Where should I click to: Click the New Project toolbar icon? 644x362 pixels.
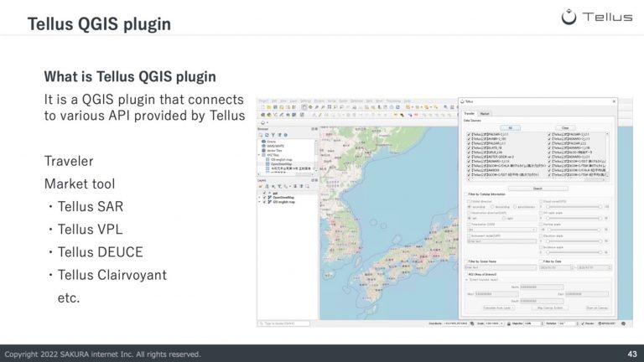tap(262, 106)
